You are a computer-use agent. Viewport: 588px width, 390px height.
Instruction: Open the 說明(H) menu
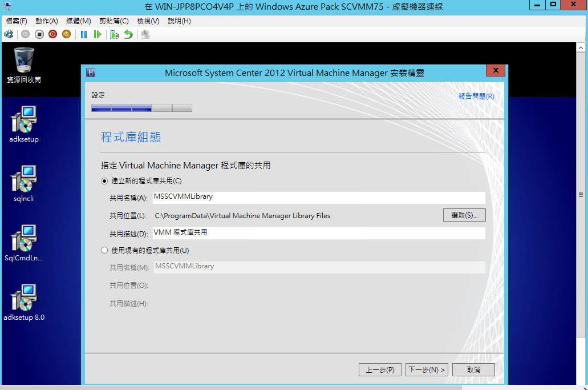coord(179,21)
